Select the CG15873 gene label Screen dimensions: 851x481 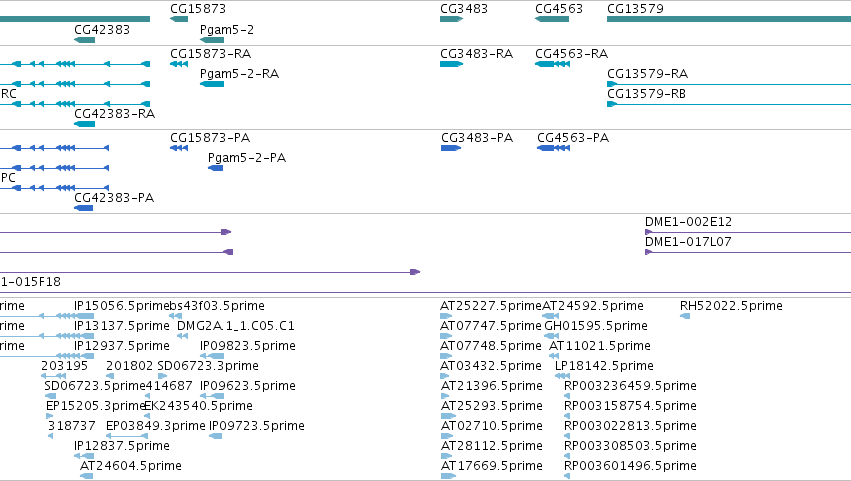[x=198, y=9]
